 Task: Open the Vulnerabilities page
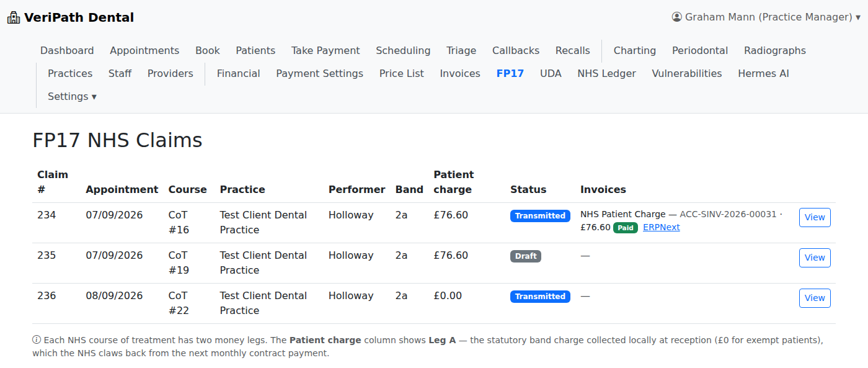pyautogui.click(x=687, y=73)
